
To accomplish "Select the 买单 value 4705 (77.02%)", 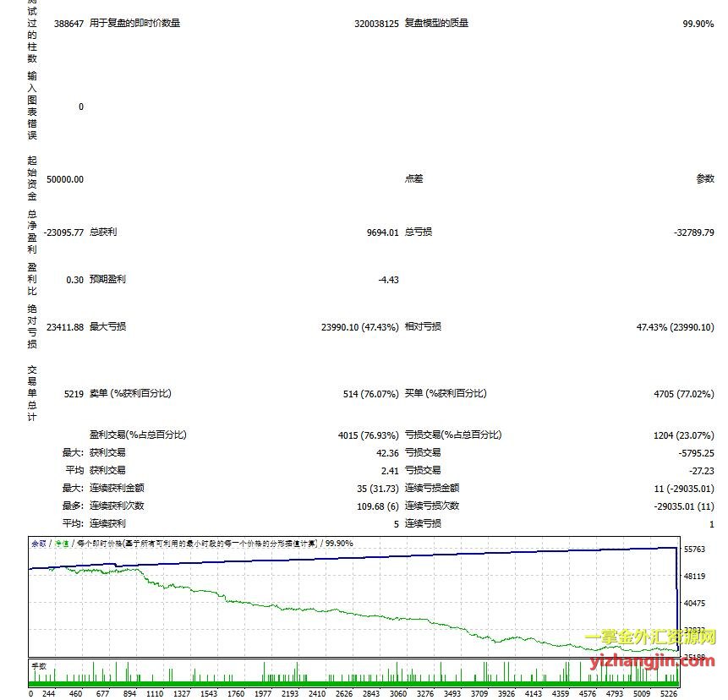I will (x=684, y=393).
